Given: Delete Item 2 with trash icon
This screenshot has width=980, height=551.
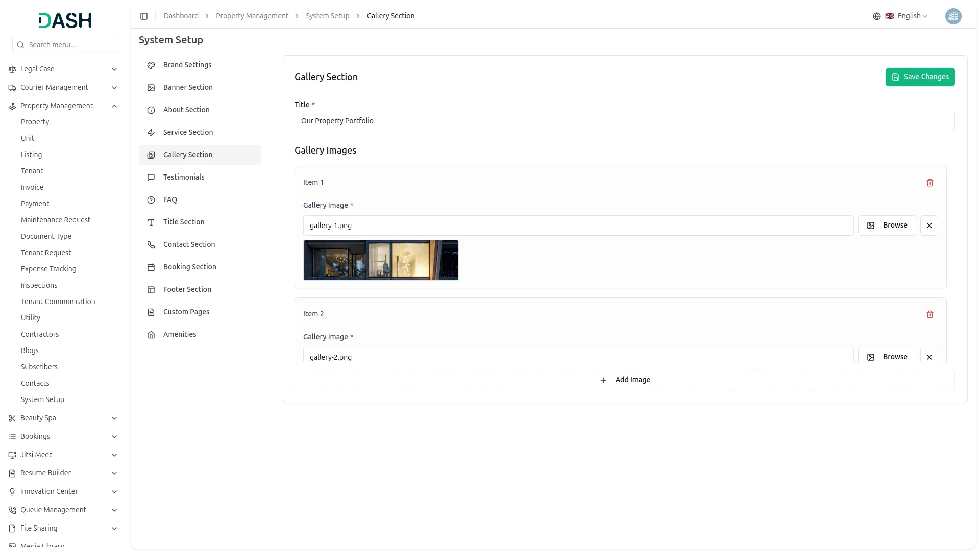Looking at the screenshot, I should (929, 314).
